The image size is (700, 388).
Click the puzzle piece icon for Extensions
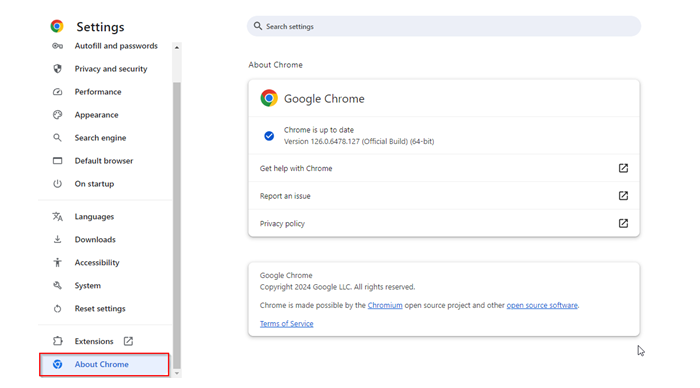(58, 341)
